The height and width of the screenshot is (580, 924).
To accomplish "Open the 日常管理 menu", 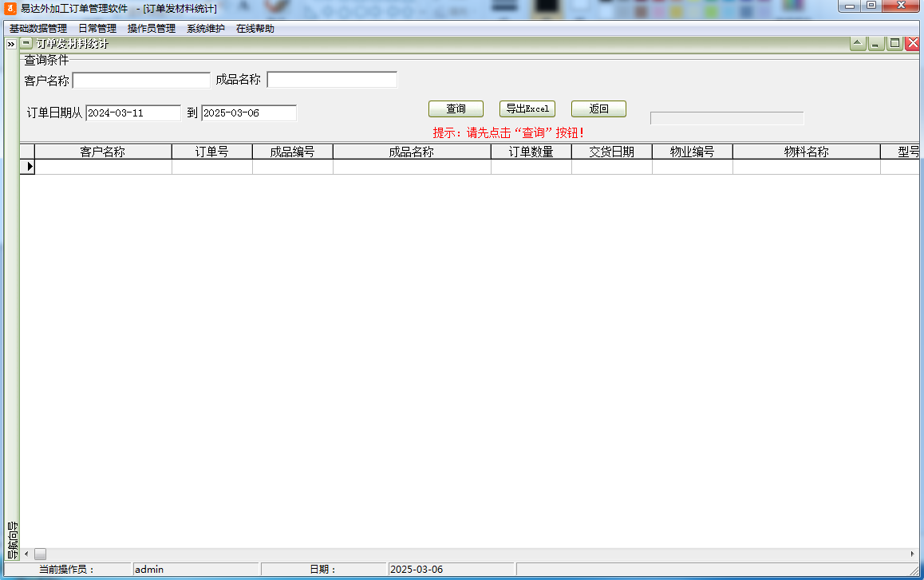I will tap(97, 27).
